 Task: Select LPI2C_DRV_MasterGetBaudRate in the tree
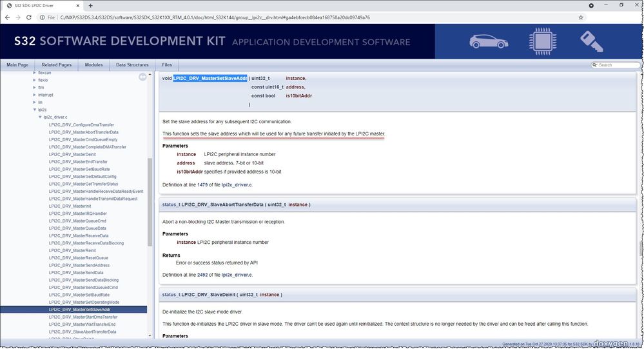pyautogui.click(x=79, y=170)
